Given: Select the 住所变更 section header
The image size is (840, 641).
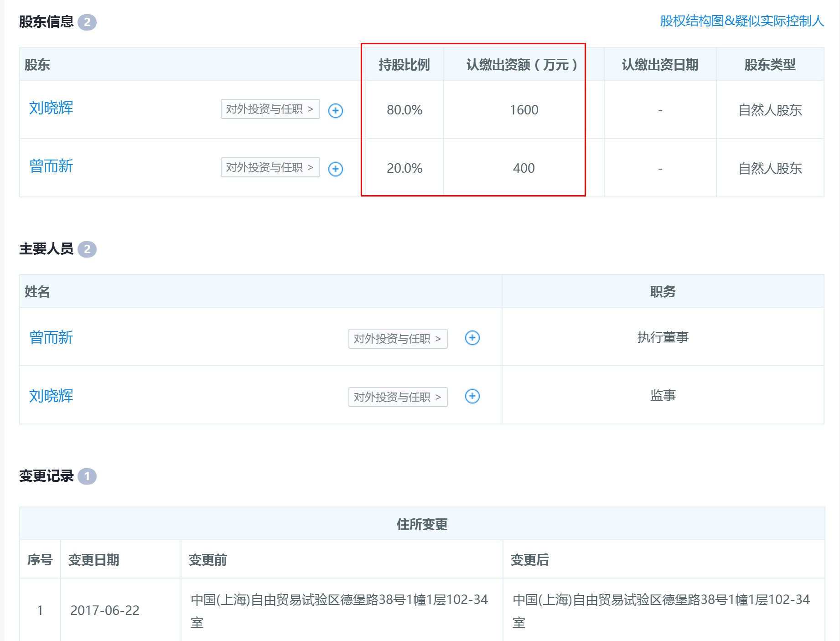Looking at the screenshot, I should [x=422, y=524].
